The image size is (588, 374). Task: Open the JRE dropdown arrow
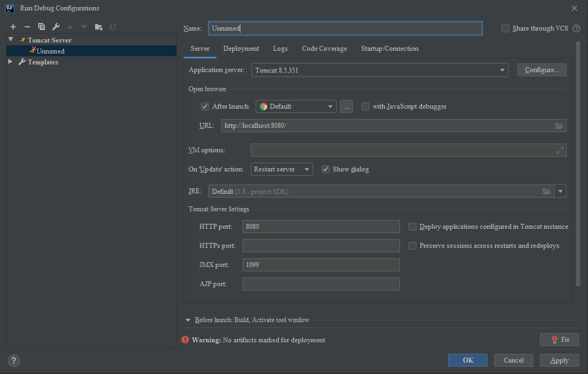[560, 192]
